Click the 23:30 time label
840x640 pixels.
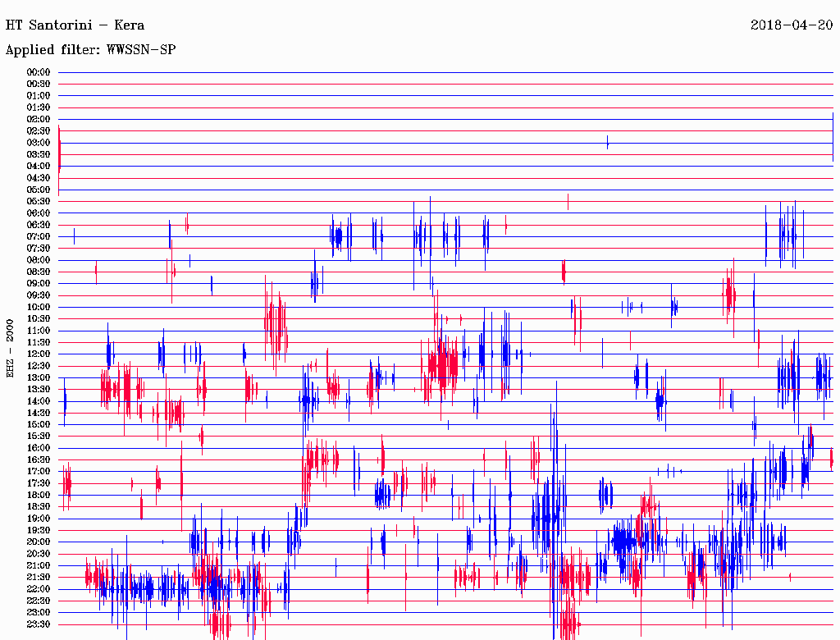39,624
